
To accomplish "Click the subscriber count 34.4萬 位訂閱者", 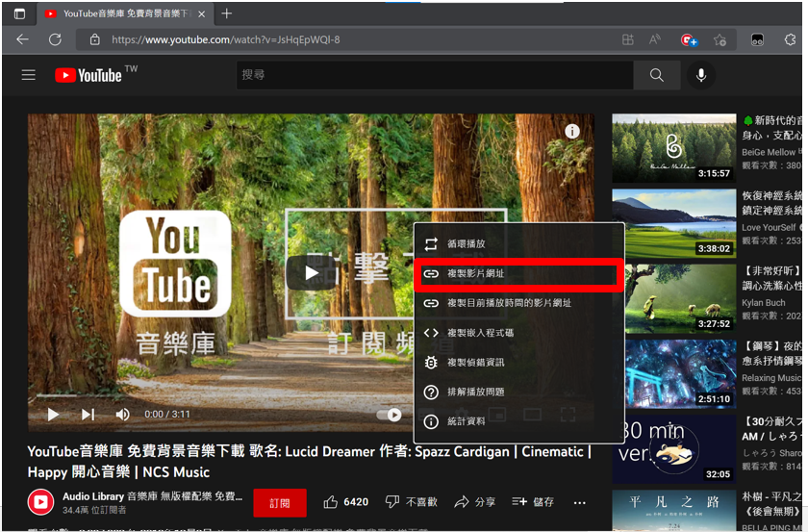I will pyautogui.click(x=94, y=510).
